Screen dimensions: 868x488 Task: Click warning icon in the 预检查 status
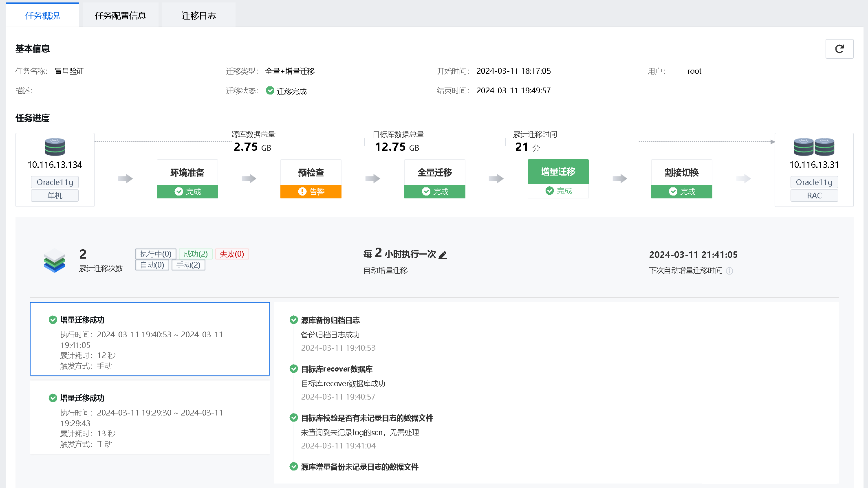pyautogui.click(x=302, y=191)
